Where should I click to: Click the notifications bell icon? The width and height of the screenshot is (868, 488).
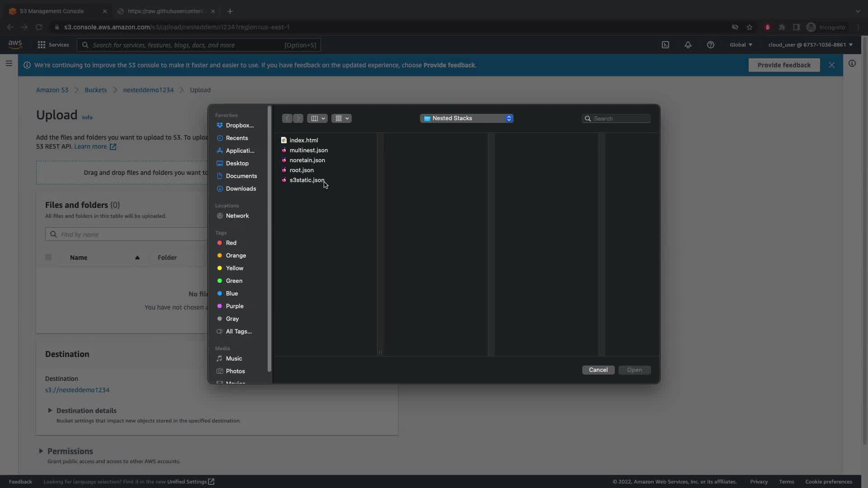point(688,45)
